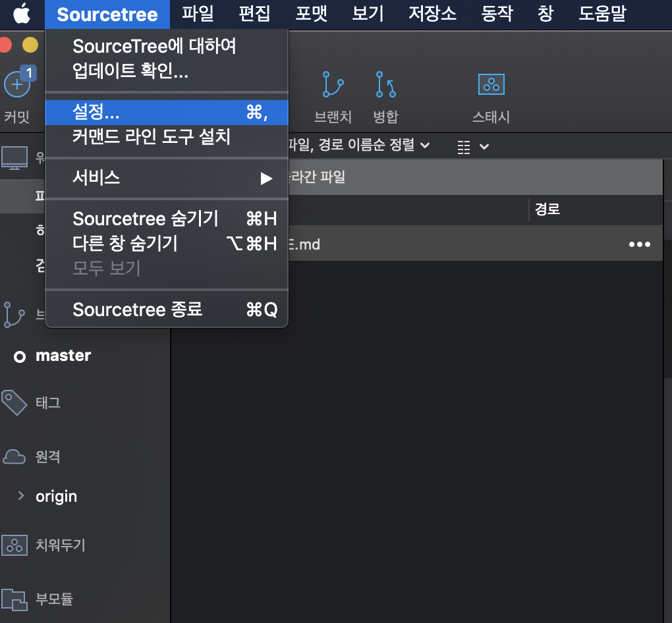The image size is (672, 623).
Task: Select Sourcetree 숨기기 menu item
Action: [x=167, y=219]
